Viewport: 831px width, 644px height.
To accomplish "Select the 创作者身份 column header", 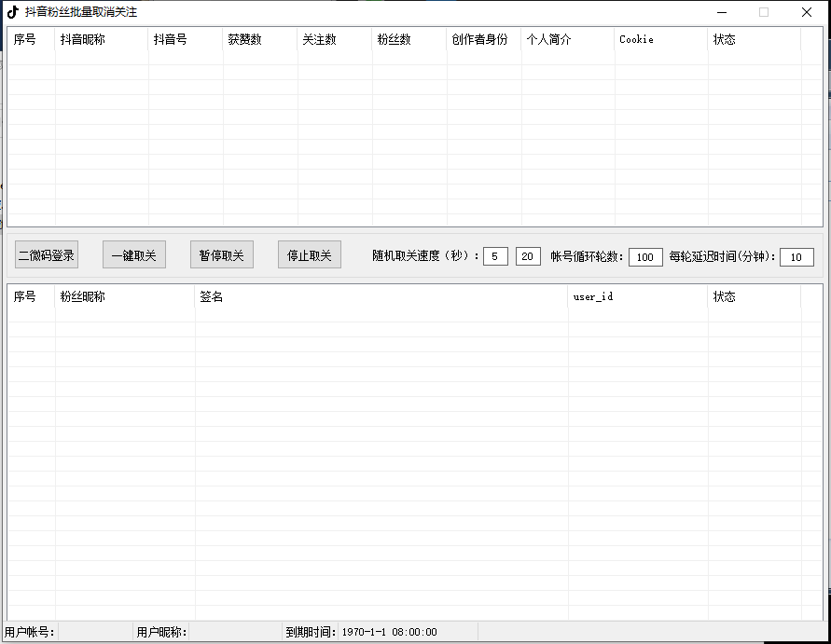I will tap(484, 39).
